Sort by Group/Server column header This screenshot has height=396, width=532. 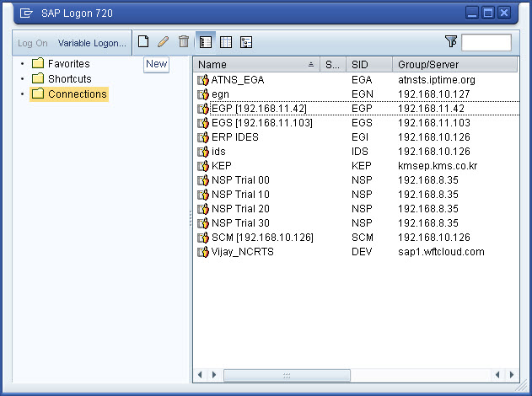click(x=455, y=64)
